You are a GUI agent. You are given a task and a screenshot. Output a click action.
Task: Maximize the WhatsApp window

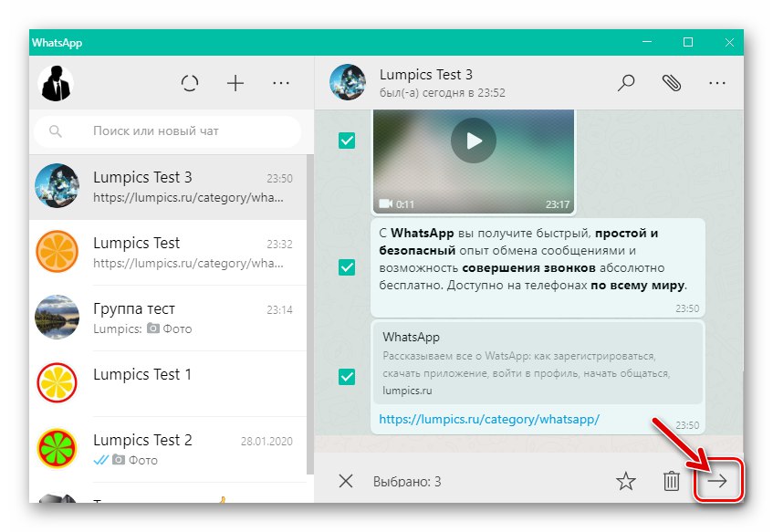[x=688, y=42]
